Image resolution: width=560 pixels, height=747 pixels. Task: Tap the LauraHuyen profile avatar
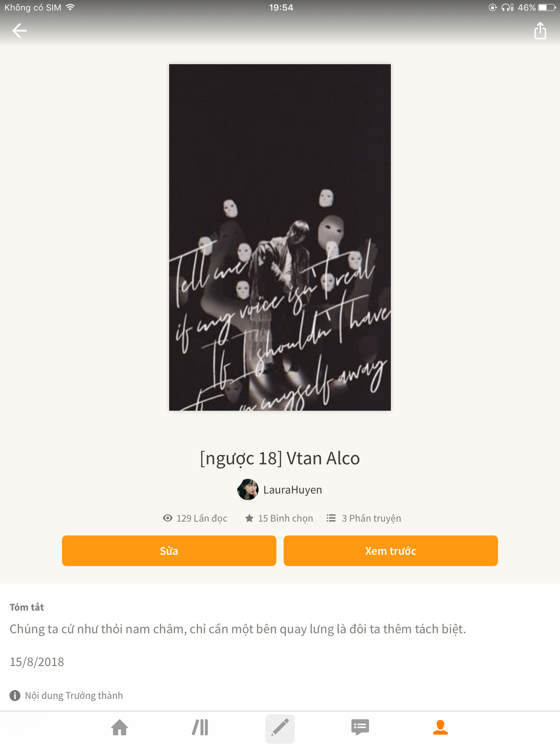248,489
